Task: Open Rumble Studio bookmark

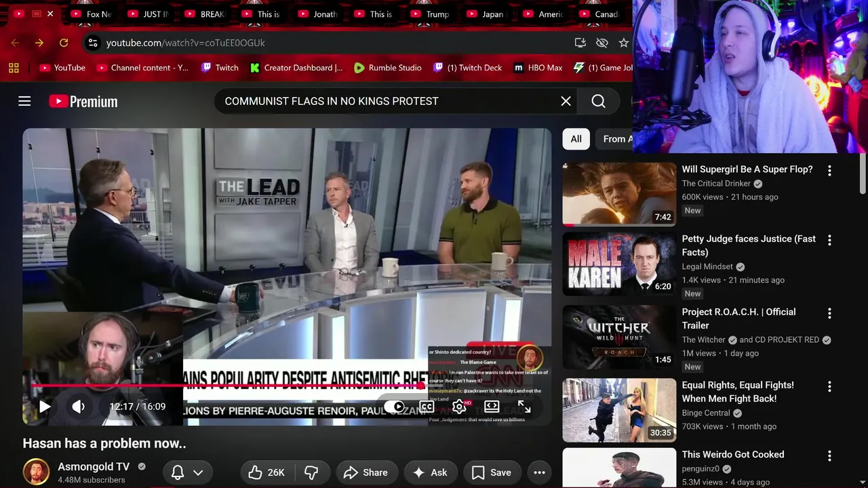Action: pos(388,68)
